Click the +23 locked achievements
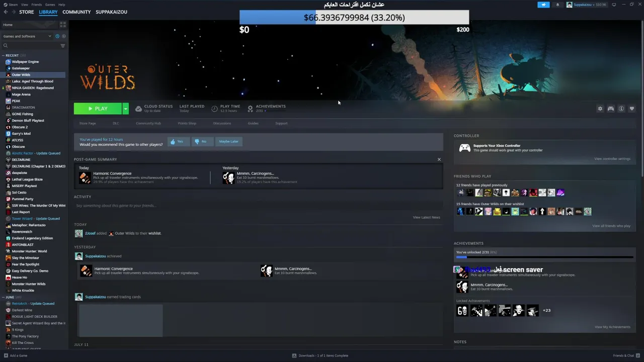644x362 pixels. pyautogui.click(x=546, y=310)
